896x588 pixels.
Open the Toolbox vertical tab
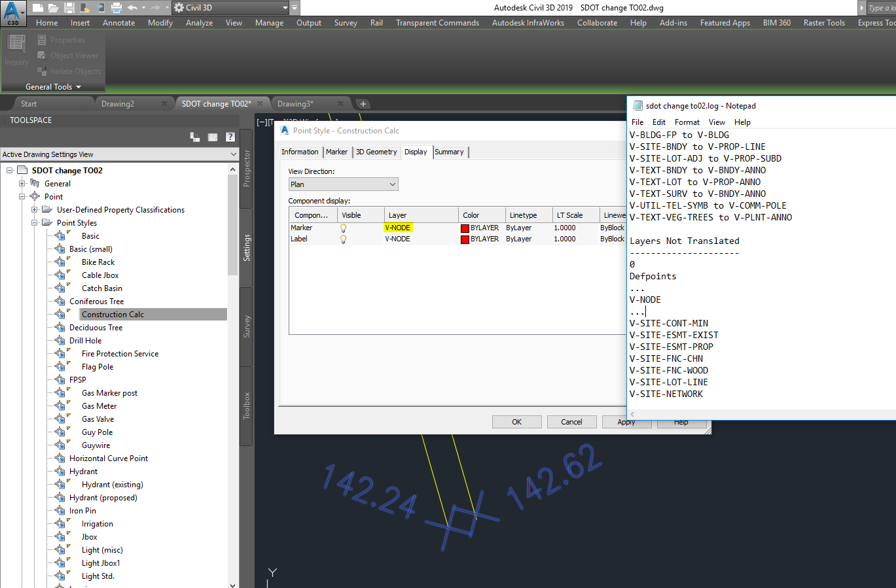click(247, 406)
